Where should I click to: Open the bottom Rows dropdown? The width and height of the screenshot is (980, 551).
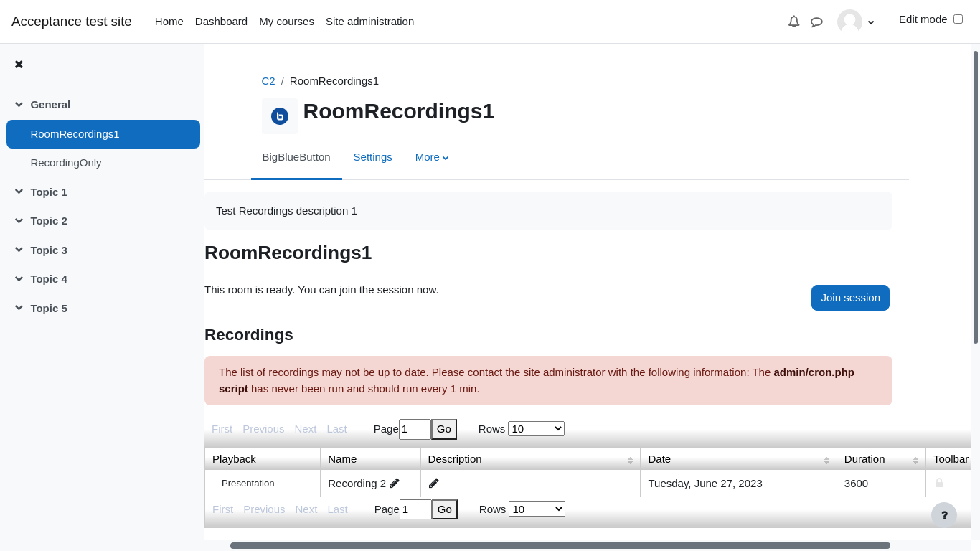(537, 509)
